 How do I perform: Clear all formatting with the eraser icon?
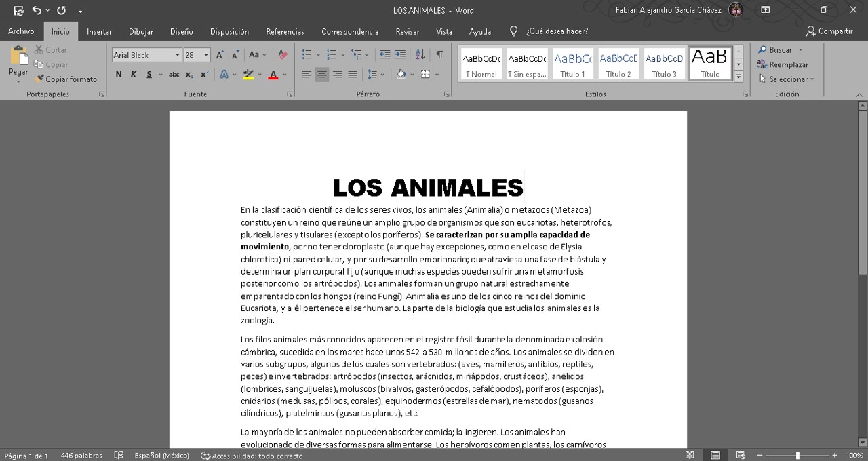pyautogui.click(x=283, y=55)
